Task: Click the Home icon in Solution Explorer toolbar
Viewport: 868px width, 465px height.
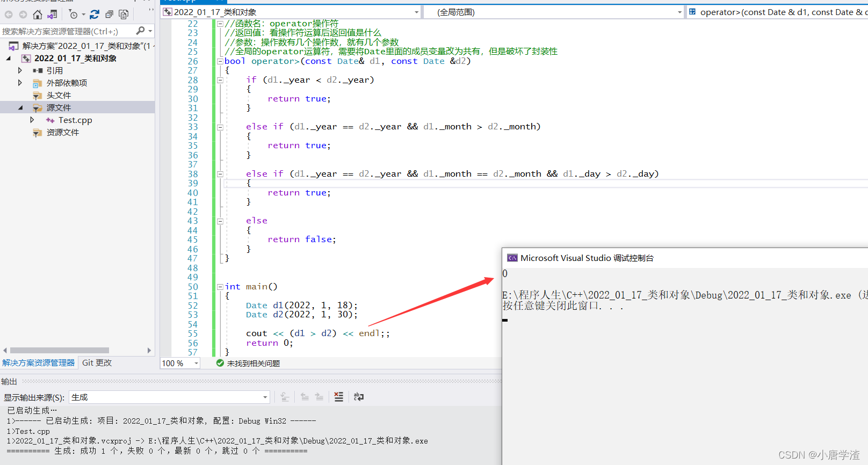Action: click(x=38, y=14)
